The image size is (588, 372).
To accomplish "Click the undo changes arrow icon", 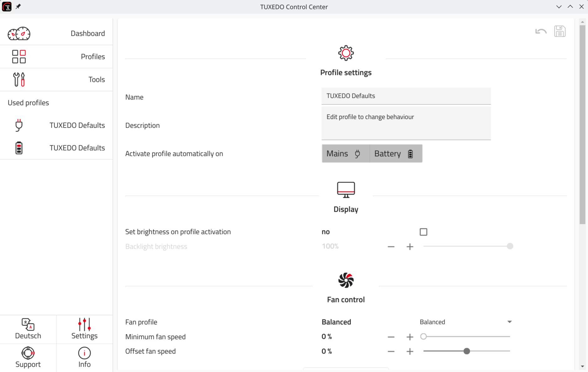I will [x=541, y=31].
